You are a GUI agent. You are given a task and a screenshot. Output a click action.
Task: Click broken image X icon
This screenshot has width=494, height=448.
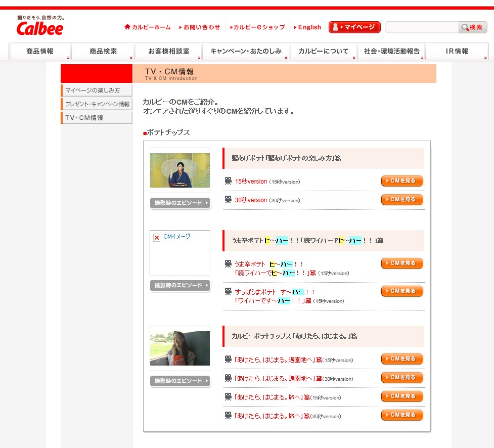click(157, 238)
